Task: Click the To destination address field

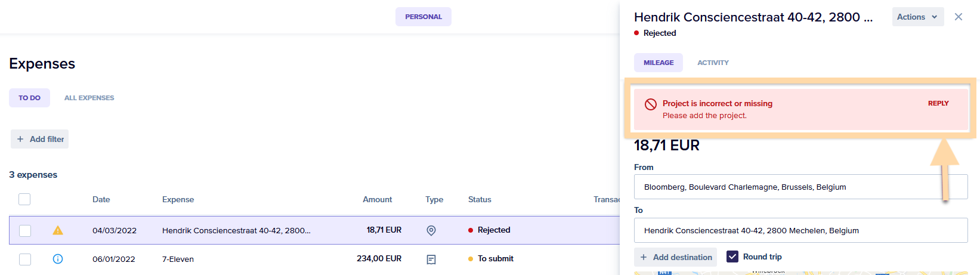Action: click(x=800, y=230)
